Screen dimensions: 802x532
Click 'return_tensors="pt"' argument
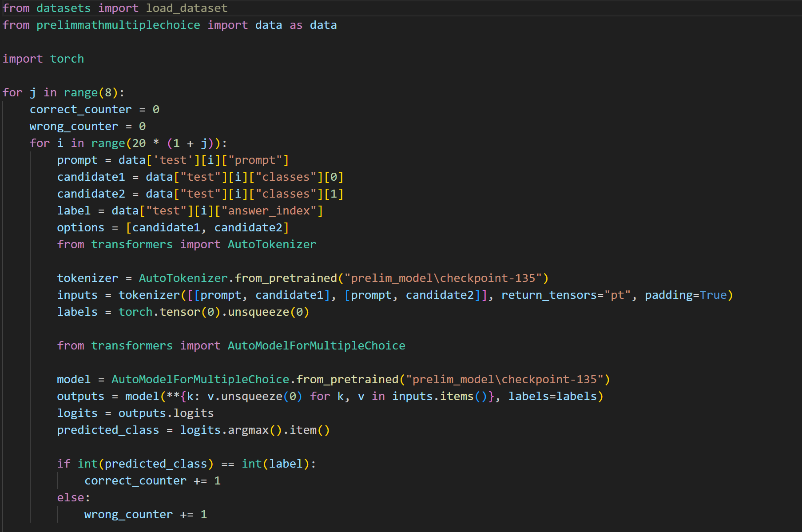tap(566, 295)
